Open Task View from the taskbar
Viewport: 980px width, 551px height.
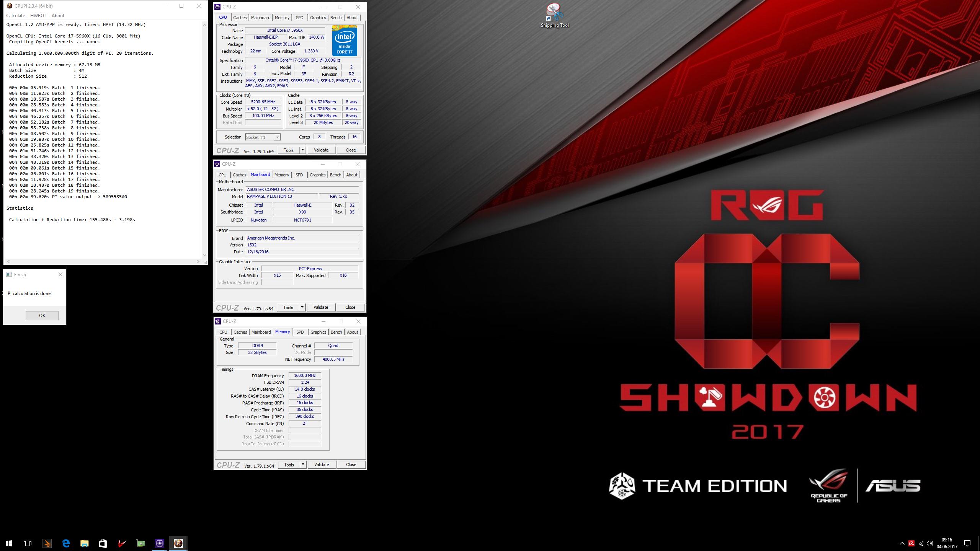coord(28,543)
